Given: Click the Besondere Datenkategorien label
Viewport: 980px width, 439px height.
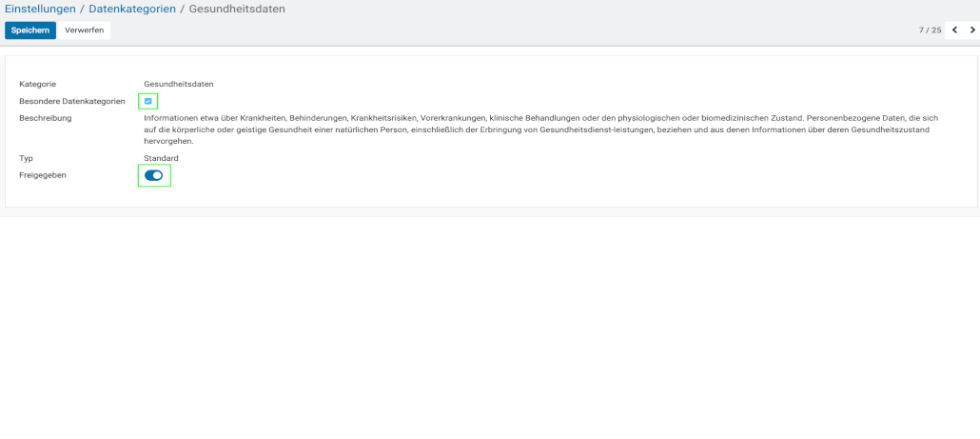Looking at the screenshot, I should point(72,101).
